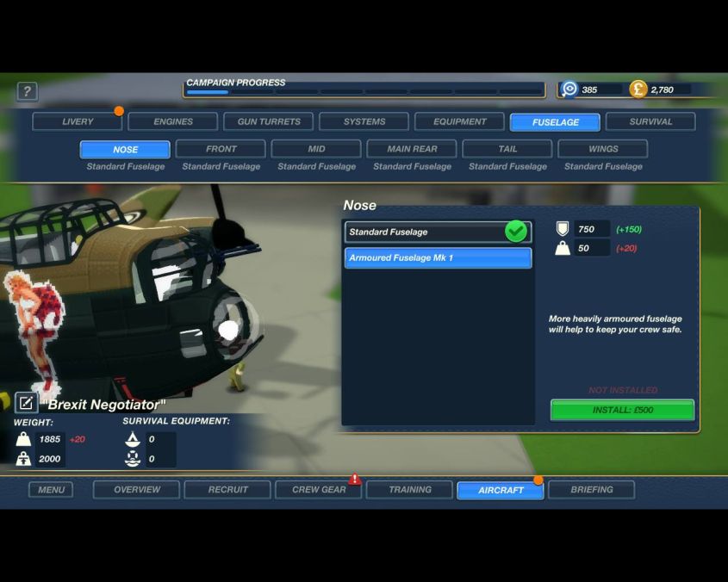Screen dimensions: 728x582
Task: Install the fuselage for £500
Action: 623,411
